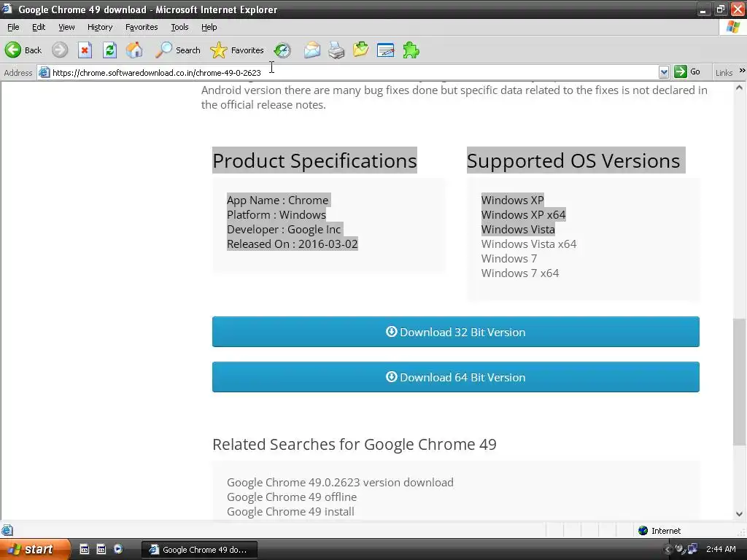The image size is (747, 560).
Task: Click 'Developer : Google Inc' text
Action: pos(284,230)
